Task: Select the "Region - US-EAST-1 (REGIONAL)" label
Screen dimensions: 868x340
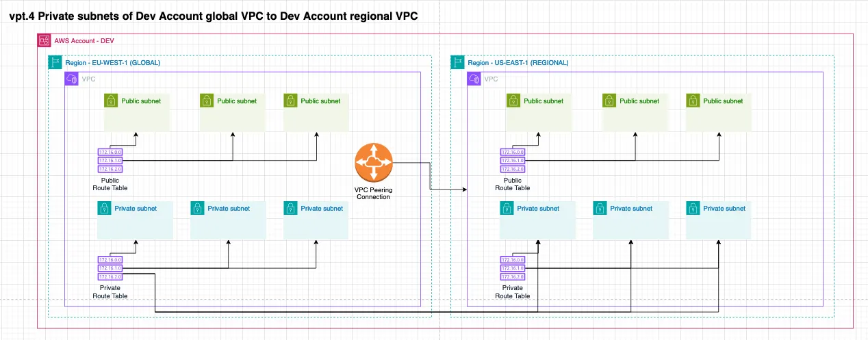Action: click(x=518, y=62)
